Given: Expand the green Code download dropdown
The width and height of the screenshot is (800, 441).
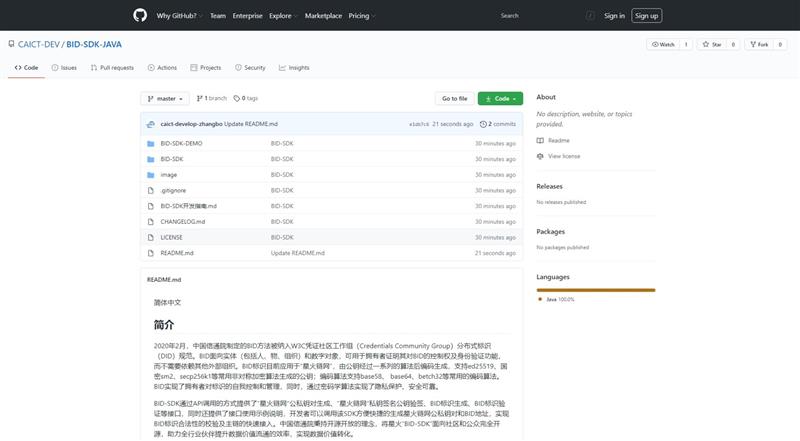Looking at the screenshot, I should pyautogui.click(x=500, y=98).
